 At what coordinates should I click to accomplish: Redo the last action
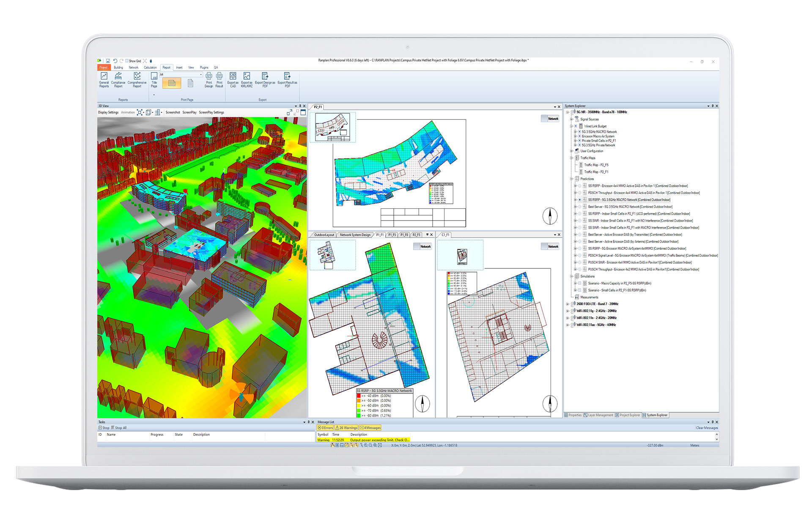point(121,61)
